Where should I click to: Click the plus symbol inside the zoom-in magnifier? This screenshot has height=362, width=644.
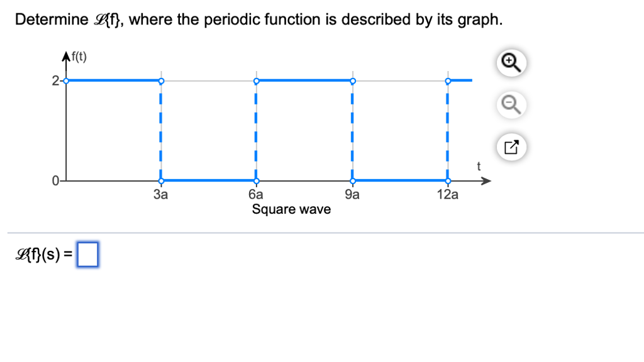[509, 61]
